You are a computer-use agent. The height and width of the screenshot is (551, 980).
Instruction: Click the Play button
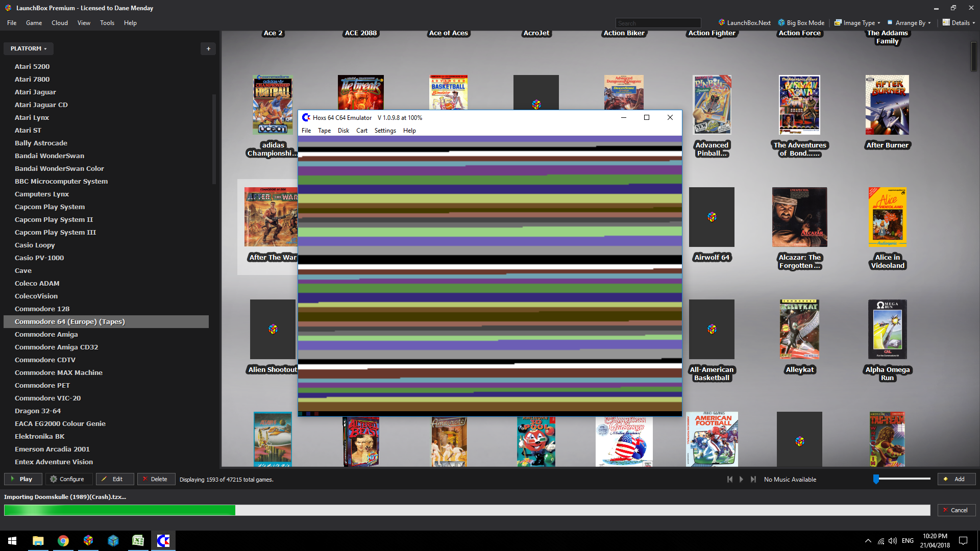pos(23,479)
